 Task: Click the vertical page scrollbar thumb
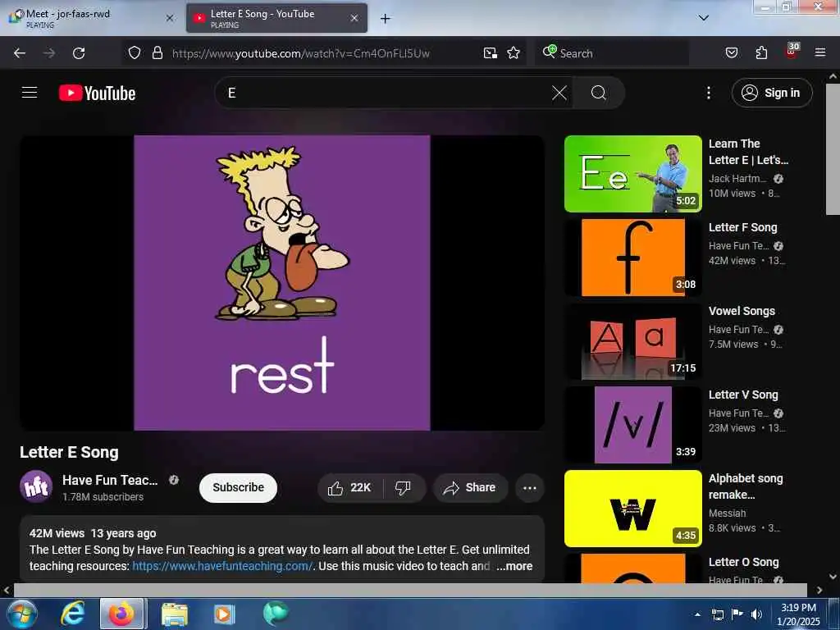tap(833, 149)
